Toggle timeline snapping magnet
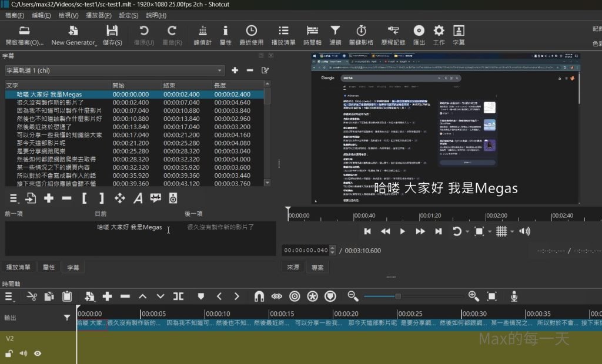The image size is (602, 364). click(259, 296)
